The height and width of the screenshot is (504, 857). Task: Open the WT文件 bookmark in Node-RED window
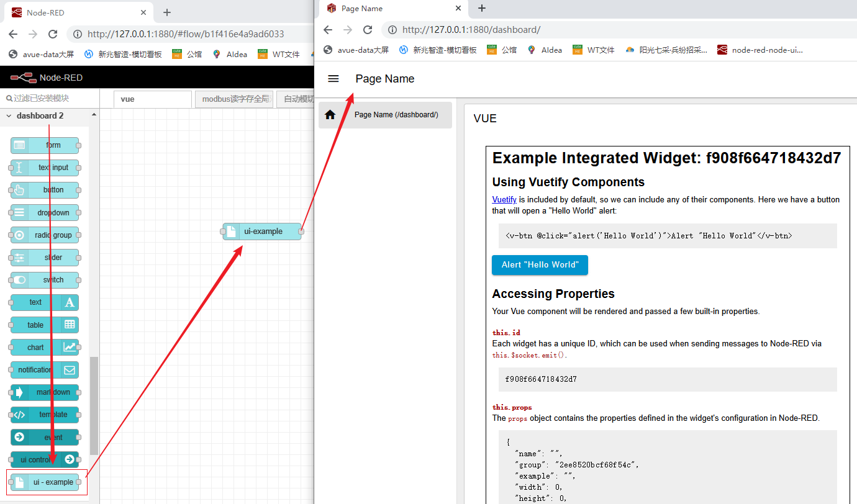(279, 55)
